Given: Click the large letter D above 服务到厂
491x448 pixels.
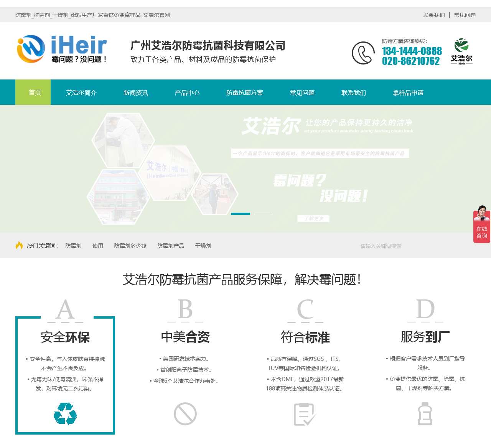Looking at the screenshot, I should point(425,309).
